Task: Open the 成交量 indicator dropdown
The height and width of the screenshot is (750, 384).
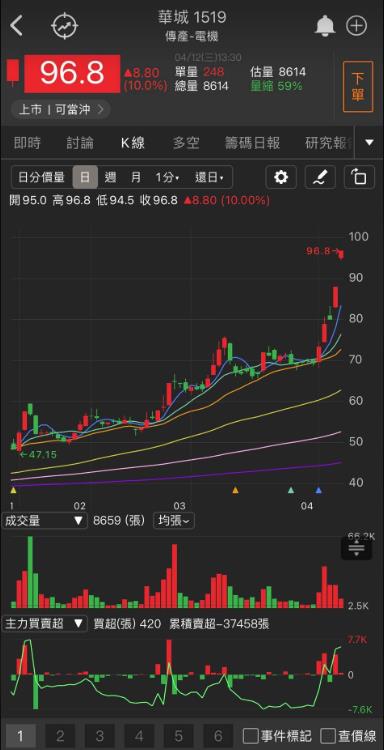Action: 44,520
